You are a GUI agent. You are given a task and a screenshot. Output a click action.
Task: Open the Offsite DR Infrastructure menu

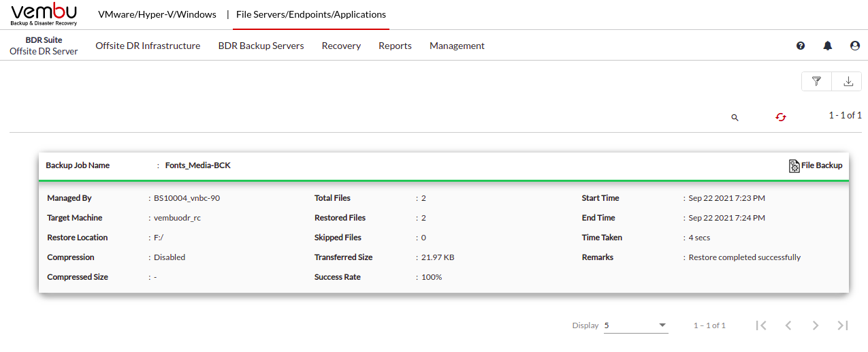tap(148, 46)
